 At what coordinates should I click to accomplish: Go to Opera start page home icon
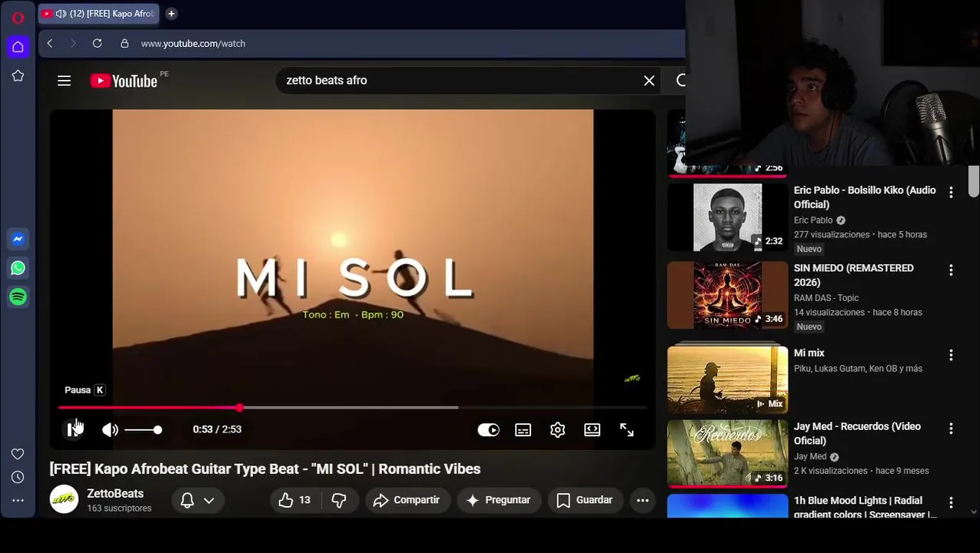(18, 47)
